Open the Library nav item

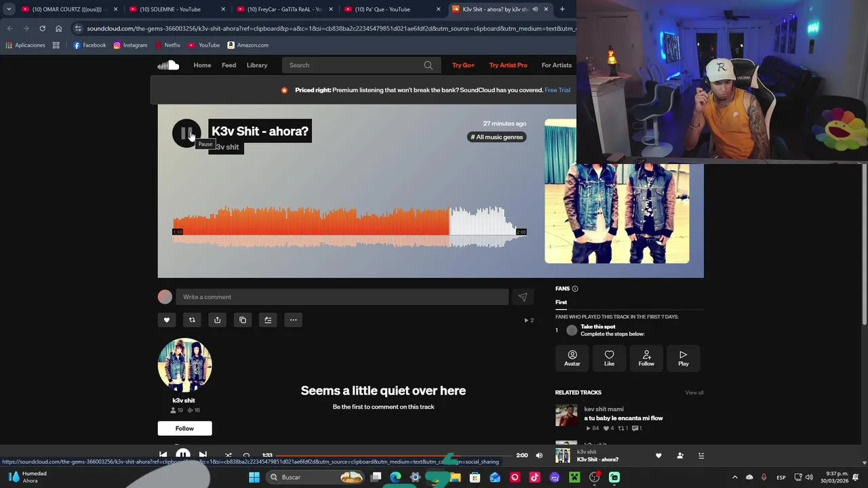(x=257, y=65)
